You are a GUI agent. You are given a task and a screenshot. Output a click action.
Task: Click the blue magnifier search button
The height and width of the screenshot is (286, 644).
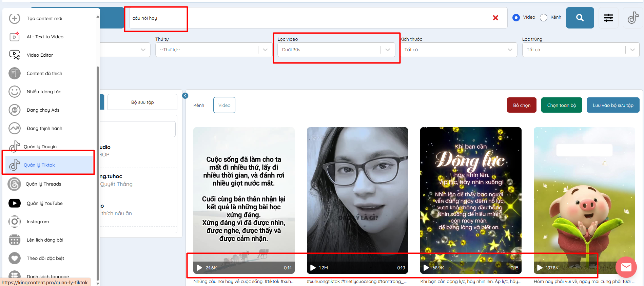click(580, 18)
